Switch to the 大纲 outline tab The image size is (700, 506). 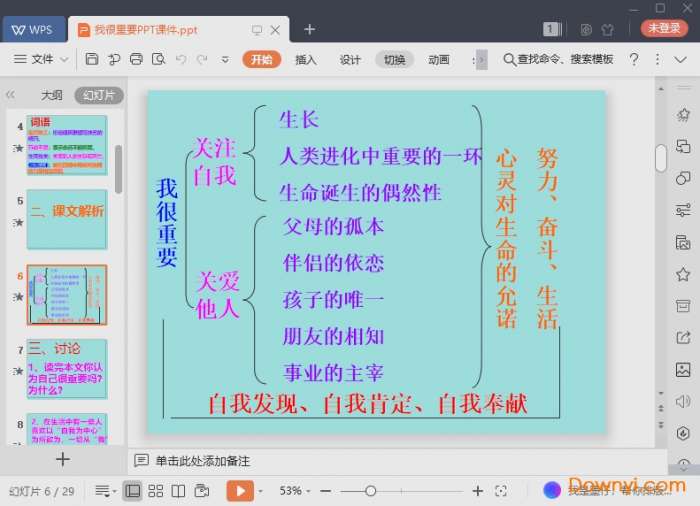tap(51, 96)
